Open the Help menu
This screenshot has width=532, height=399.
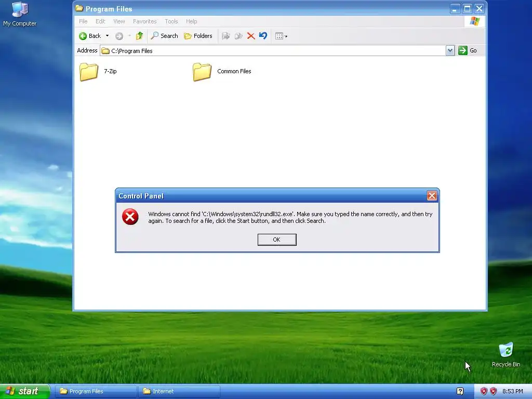(x=191, y=21)
